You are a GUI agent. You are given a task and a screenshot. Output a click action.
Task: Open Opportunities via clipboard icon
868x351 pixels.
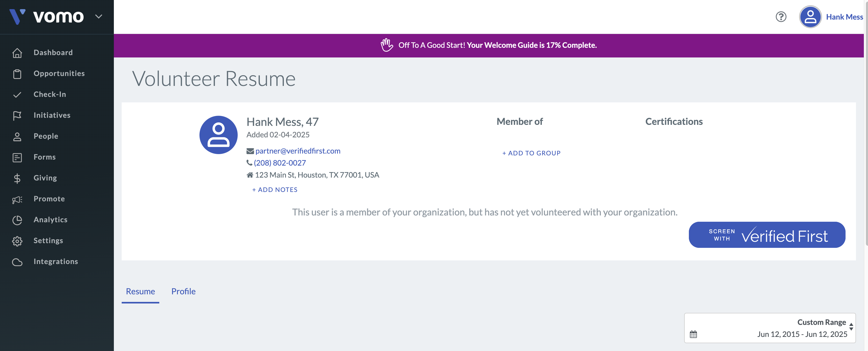pos(17,74)
